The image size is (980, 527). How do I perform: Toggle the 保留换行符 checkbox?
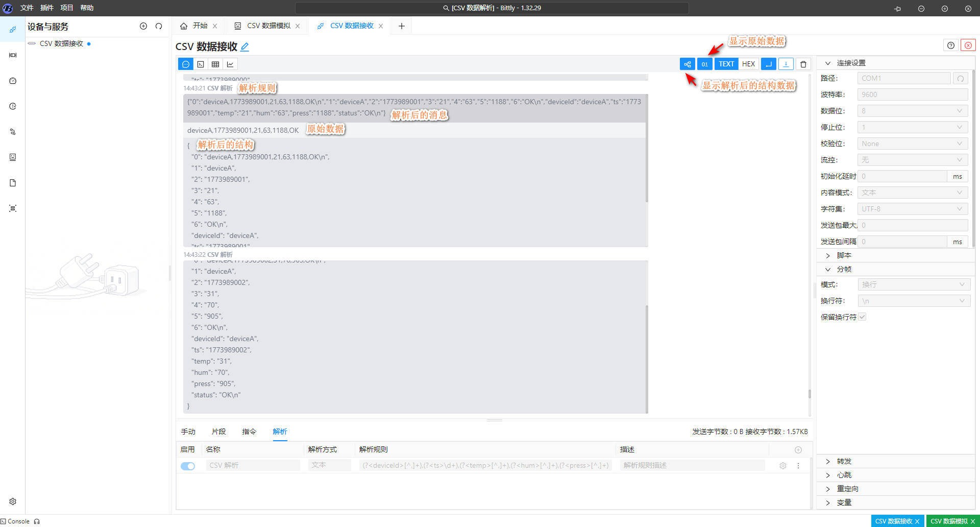coord(862,317)
